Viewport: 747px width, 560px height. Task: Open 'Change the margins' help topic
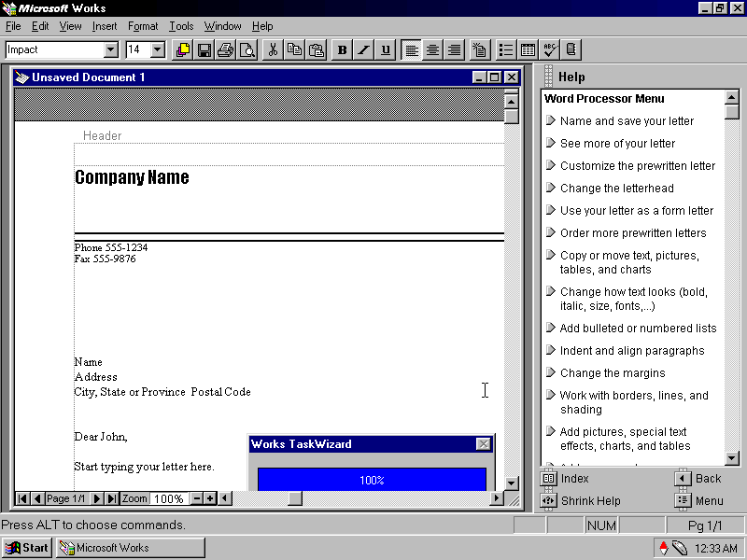613,373
